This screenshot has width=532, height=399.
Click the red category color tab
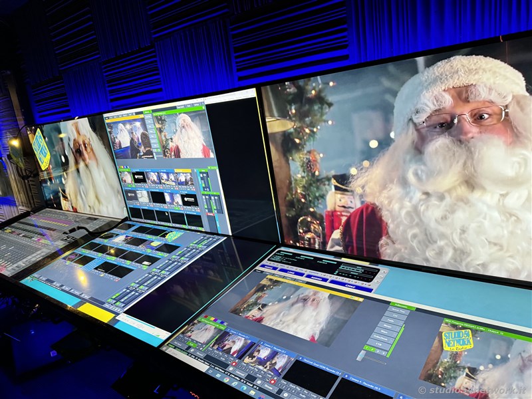tap(205, 317)
